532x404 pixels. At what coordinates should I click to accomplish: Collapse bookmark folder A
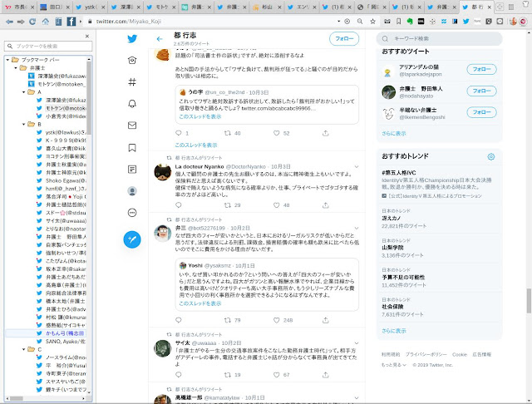24,92
